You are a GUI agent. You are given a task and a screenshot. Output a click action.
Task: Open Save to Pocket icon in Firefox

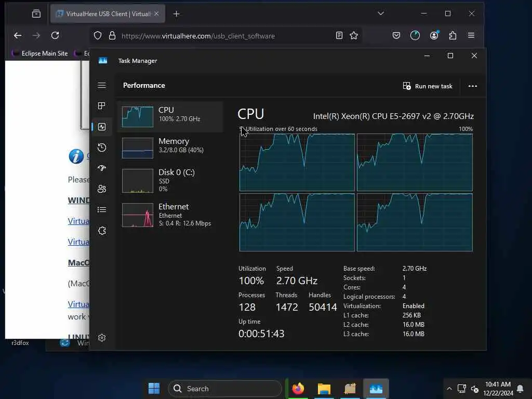click(396, 35)
